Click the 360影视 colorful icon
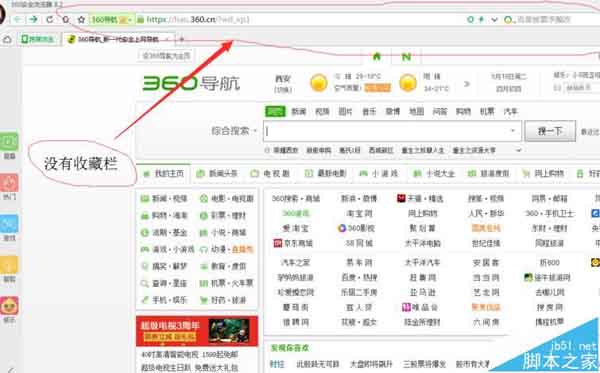 point(341,228)
